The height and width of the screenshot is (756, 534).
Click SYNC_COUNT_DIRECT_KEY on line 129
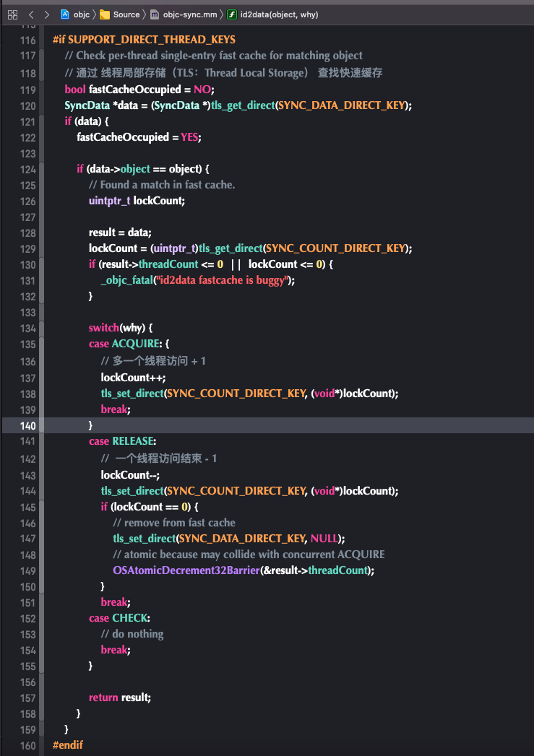click(x=336, y=248)
